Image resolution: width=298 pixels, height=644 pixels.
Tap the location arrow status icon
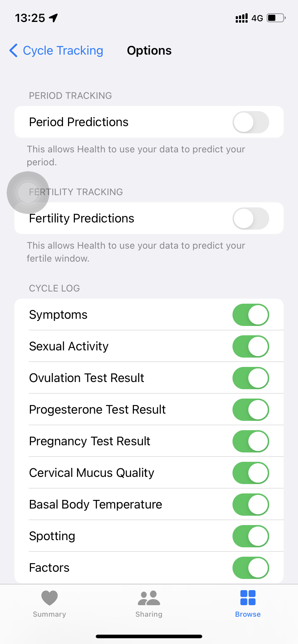(x=54, y=18)
